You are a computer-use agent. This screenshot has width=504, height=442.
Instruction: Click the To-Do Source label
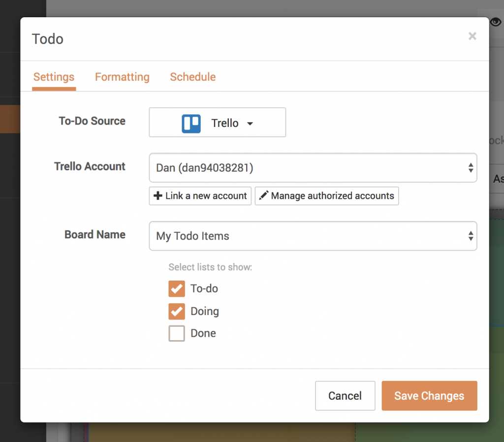pyautogui.click(x=92, y=121)
